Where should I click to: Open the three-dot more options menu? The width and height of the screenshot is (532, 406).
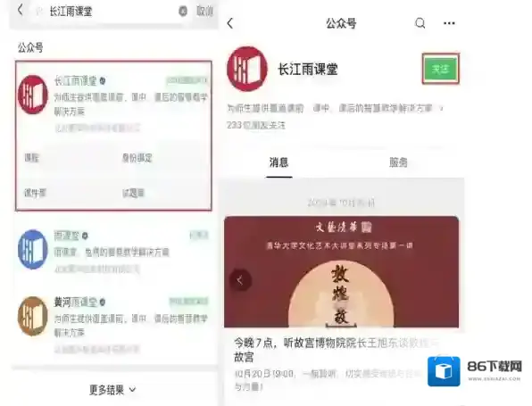tap(449, 23)
